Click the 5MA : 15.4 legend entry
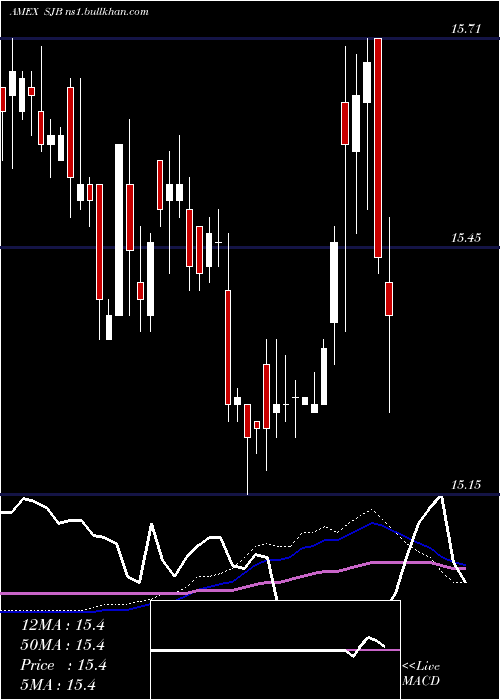The height and width of the screenshot is (700, 500). 58,684
